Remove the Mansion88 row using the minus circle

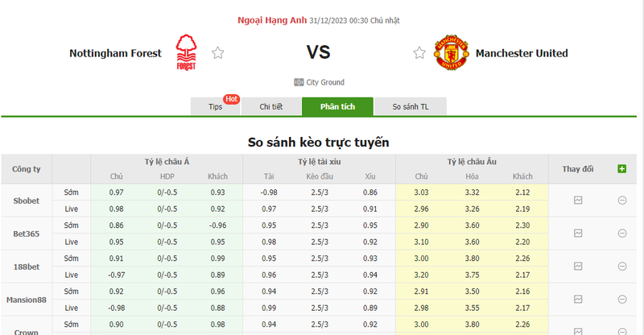[x=621, y=299]
